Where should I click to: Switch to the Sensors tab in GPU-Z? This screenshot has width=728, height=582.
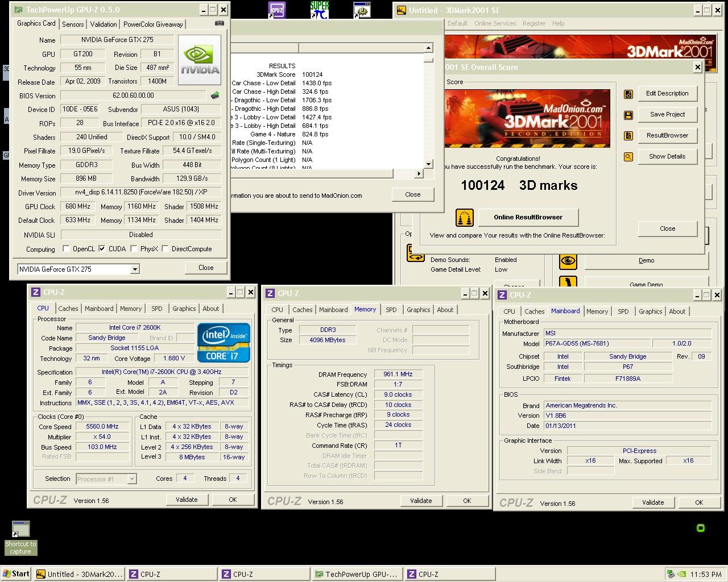pos(73,24)
